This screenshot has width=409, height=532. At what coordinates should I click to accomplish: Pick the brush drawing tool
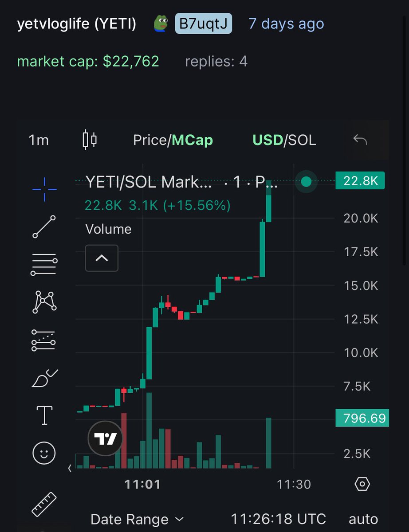pos(45,378)
